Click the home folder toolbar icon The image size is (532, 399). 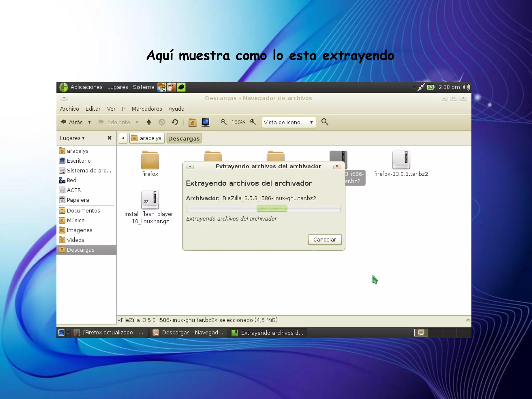(x=192, y=122)
